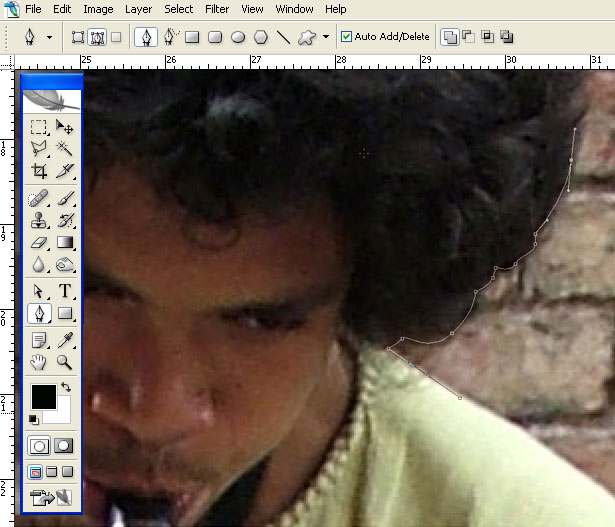Select the Magic Wand tool
Image resolution: width=615 pixels, height=527 pixels.
[x=64, y=149]
